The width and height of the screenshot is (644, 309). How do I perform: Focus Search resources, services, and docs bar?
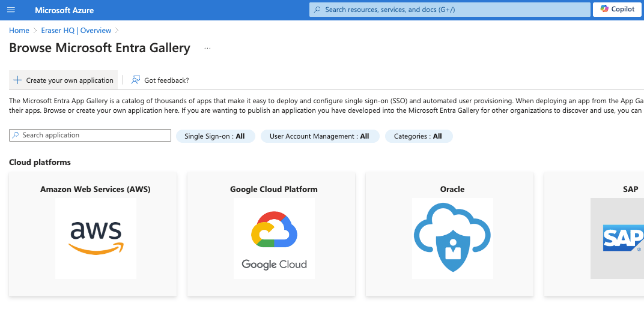pyautogui.click(x=449, y=10)
